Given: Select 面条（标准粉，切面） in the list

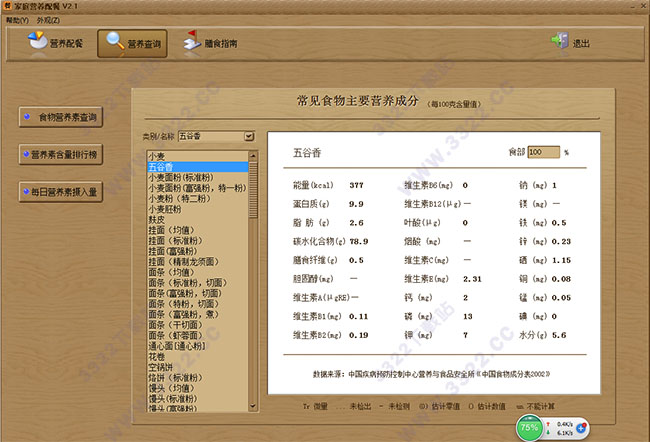Looking at the screenshot, I should (197, 283).
